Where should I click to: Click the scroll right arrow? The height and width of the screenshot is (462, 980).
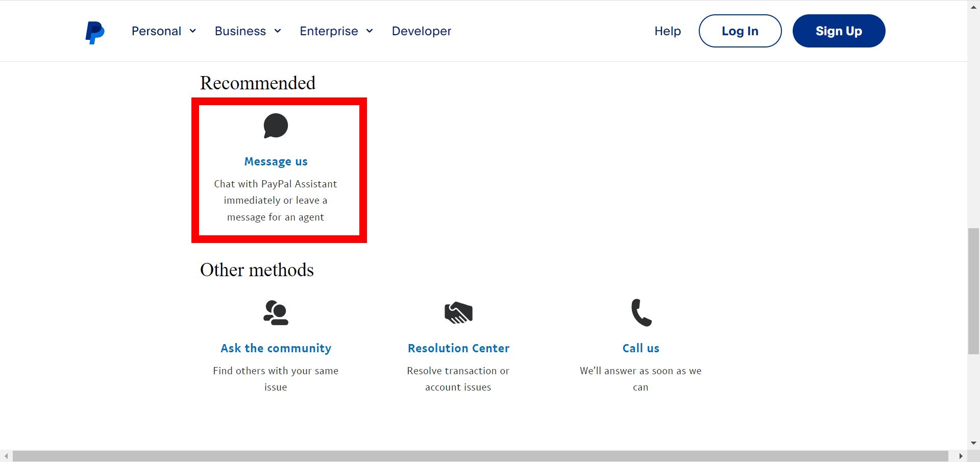961,456
